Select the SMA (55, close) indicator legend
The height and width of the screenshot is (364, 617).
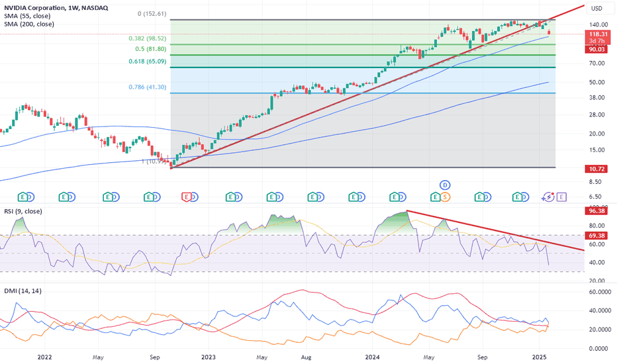click(x=27, y=16)
